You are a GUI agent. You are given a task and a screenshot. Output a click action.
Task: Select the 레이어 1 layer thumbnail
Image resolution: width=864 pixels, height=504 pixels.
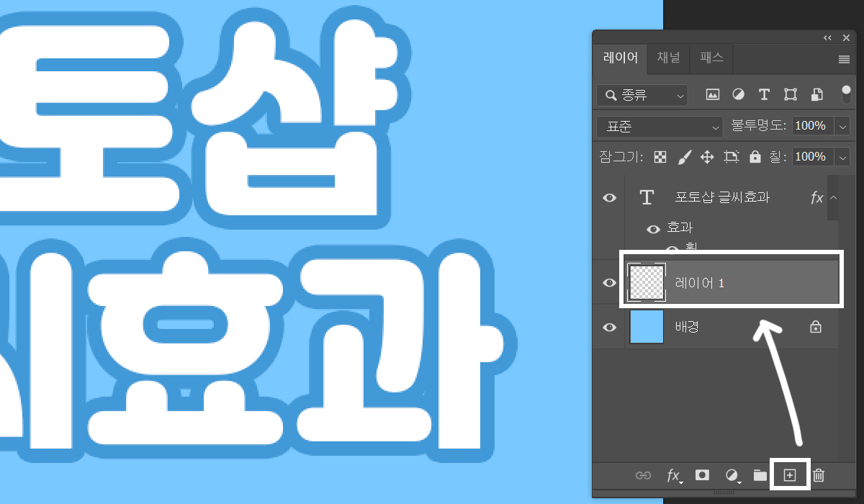(x=647, y=282)
